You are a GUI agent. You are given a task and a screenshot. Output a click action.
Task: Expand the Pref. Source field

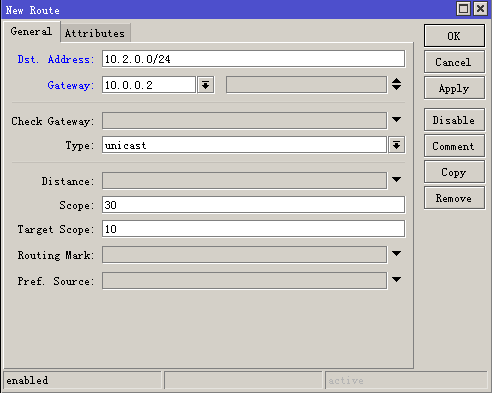(396, 280)
